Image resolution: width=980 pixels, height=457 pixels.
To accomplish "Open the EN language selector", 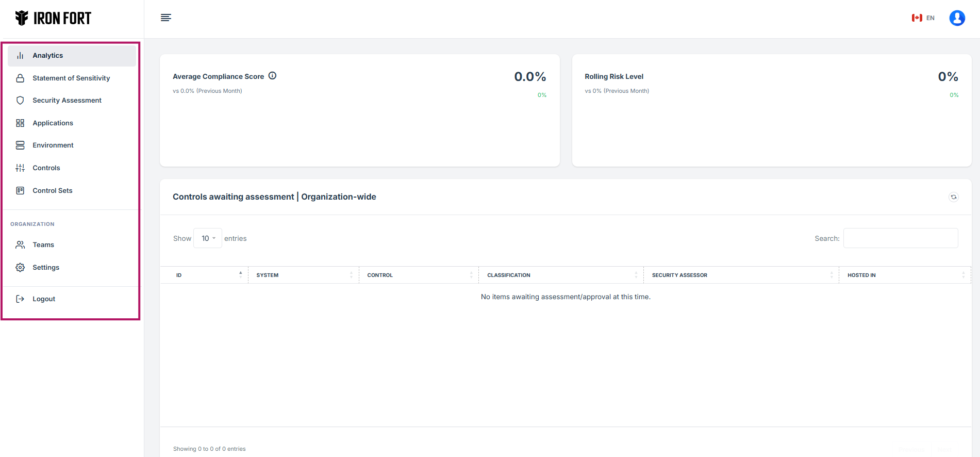I will [x=923, y=18].
